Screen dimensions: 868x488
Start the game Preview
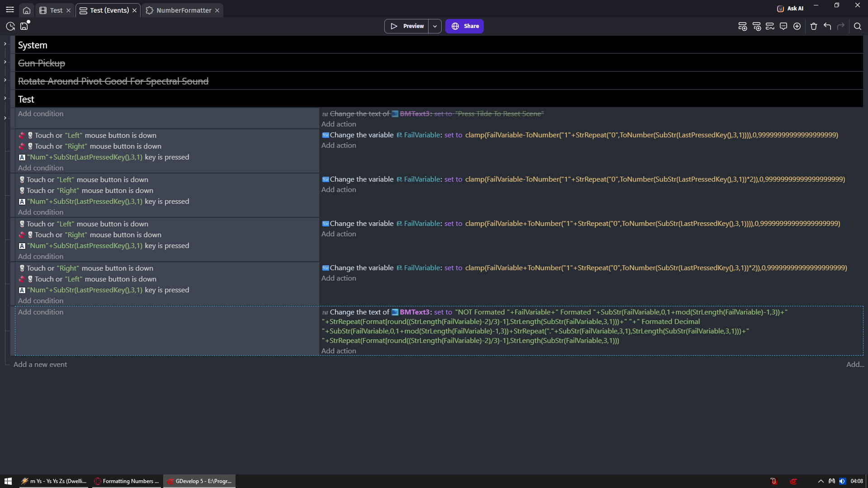click(407, 26)
